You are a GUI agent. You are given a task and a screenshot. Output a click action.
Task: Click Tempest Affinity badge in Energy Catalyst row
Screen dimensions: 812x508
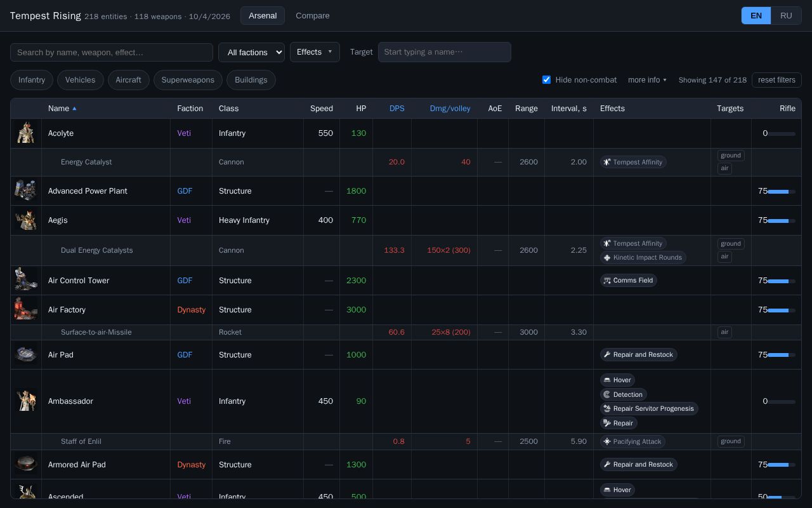(x=633, y=162)
